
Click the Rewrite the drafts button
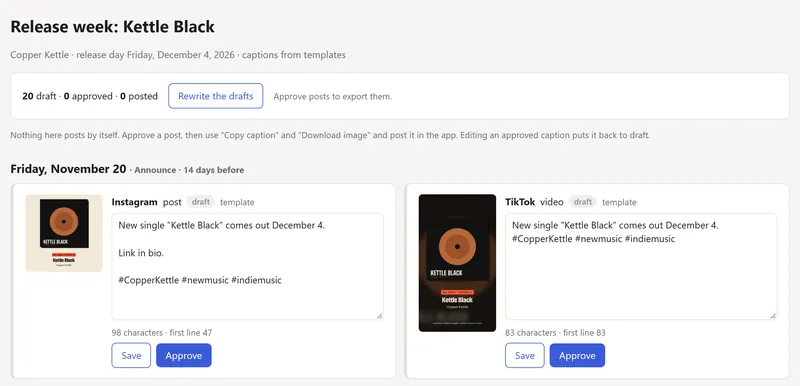216,96
